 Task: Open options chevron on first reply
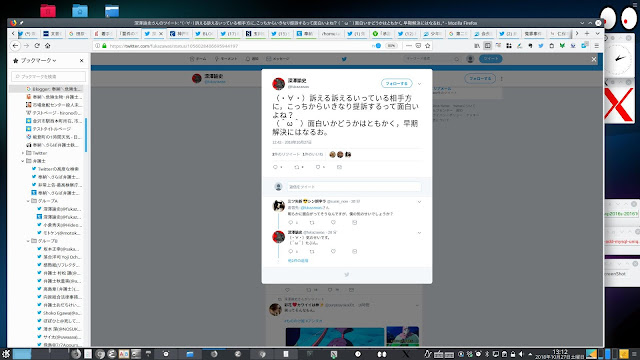click(419, 202)
